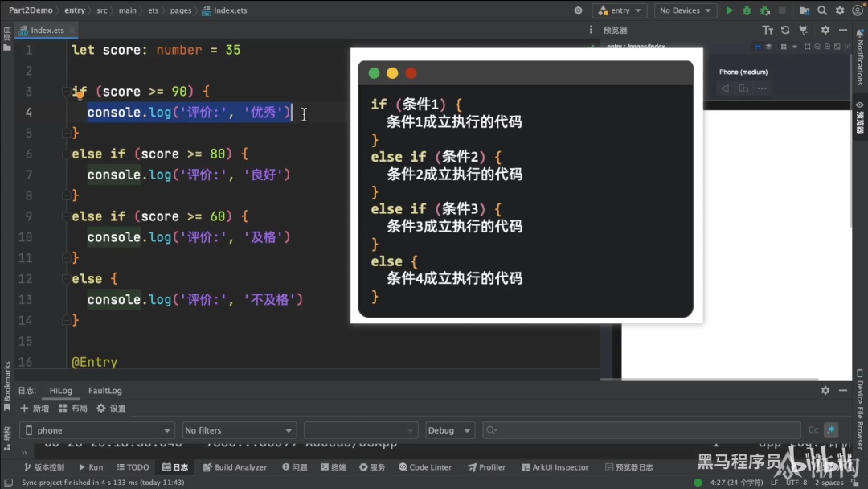
Task: Open the phone device dropdown
Action: coord(97,430)
